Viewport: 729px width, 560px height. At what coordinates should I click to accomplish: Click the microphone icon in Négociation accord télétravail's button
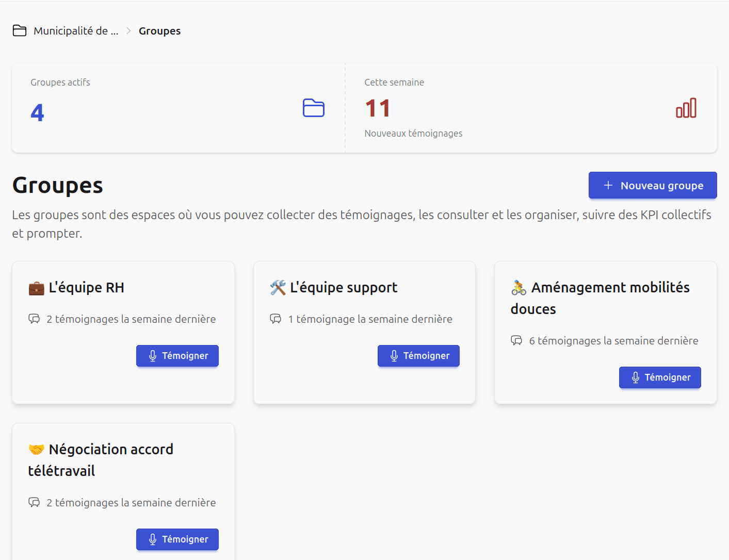click(x=153, y=539)
